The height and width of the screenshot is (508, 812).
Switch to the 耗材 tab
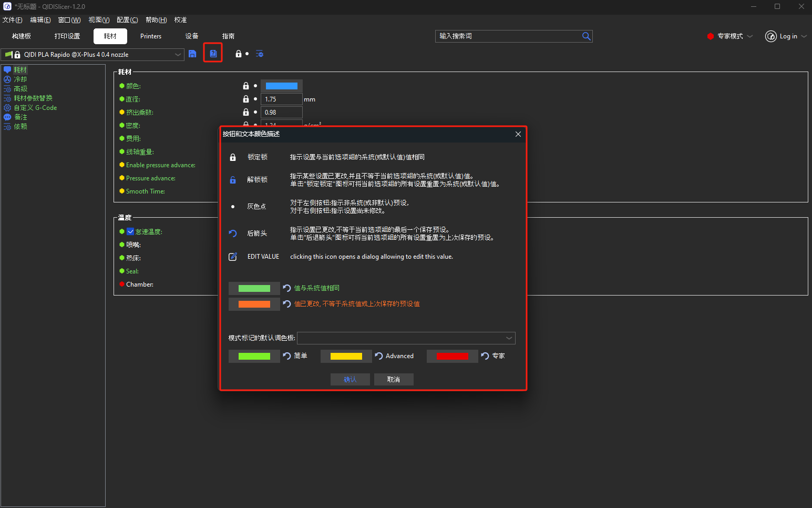(x=110, y=36)
